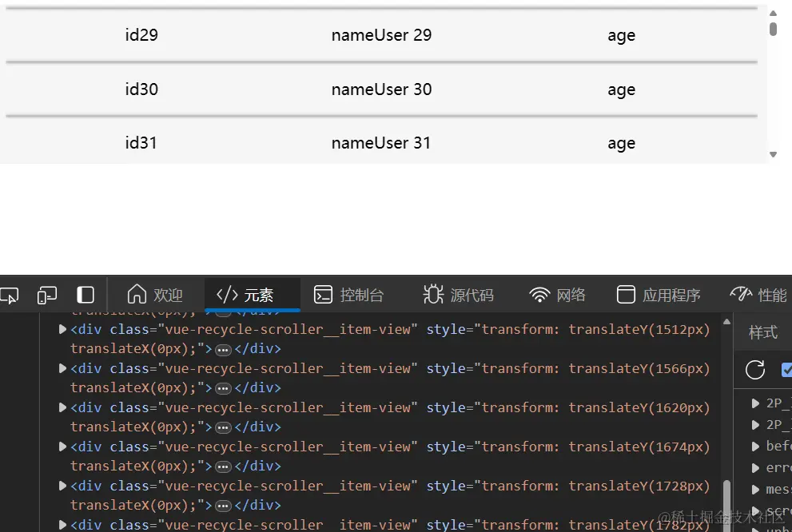Click the list scrollbar down arrow

click(774, 154)
